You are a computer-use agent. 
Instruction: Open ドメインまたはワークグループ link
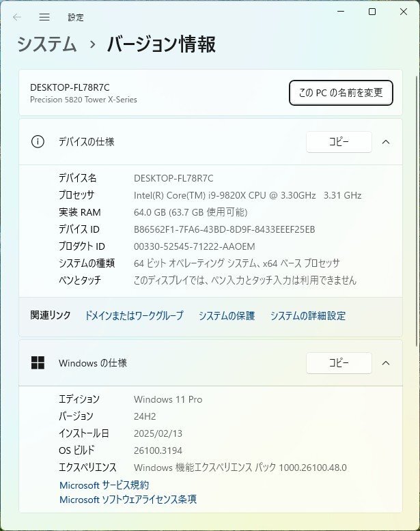click(135, 315)
